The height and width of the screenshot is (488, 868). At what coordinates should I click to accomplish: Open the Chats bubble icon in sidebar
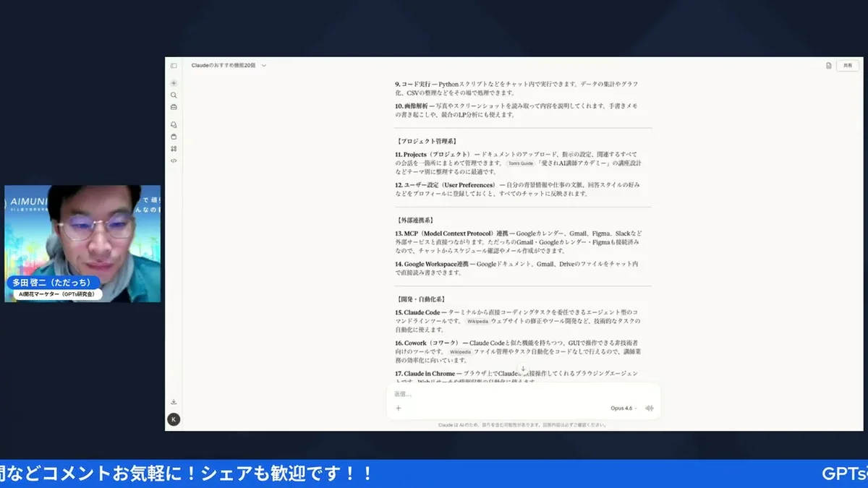[174, 124]
